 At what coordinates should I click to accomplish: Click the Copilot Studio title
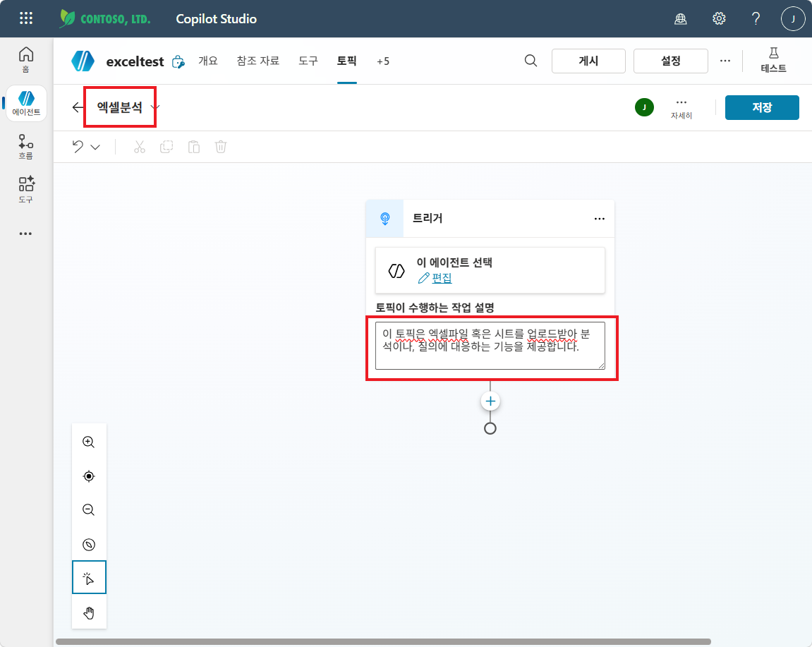(x=217, y=18)
